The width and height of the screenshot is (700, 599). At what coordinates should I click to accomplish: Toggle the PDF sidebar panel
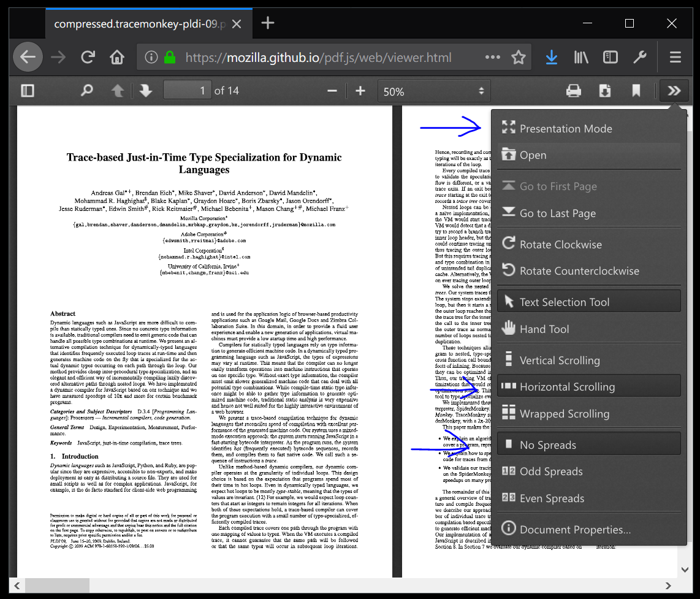tap(27, 91)
